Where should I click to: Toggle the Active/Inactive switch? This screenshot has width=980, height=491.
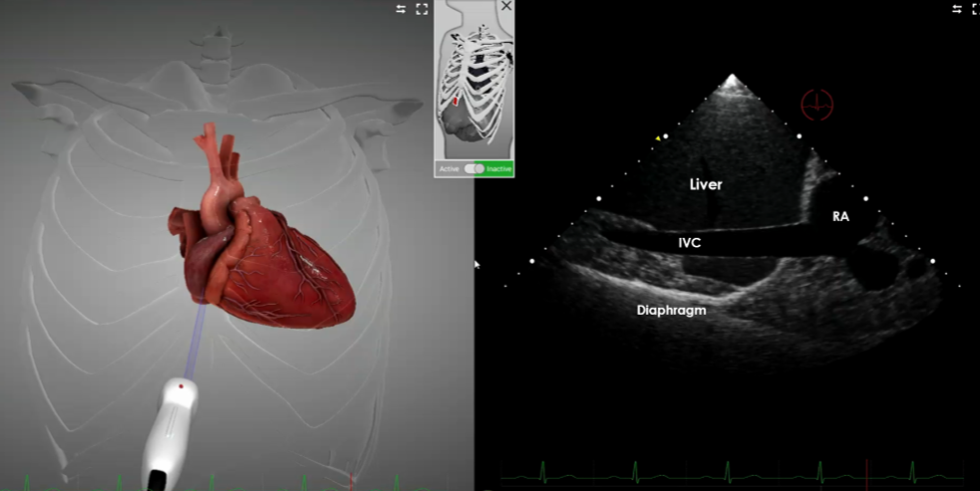(475, 168)
